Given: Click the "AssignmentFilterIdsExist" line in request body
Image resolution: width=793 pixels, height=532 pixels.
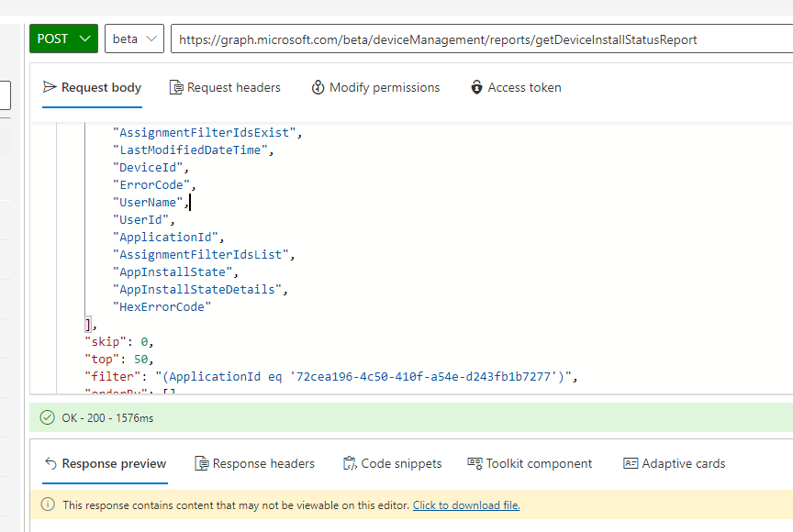Looking at the screenshot, I should point(207,132).
